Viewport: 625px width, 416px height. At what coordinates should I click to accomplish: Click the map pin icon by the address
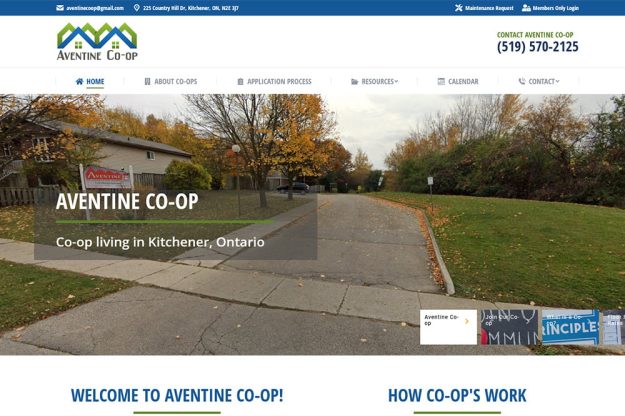[x=136, y=8]
